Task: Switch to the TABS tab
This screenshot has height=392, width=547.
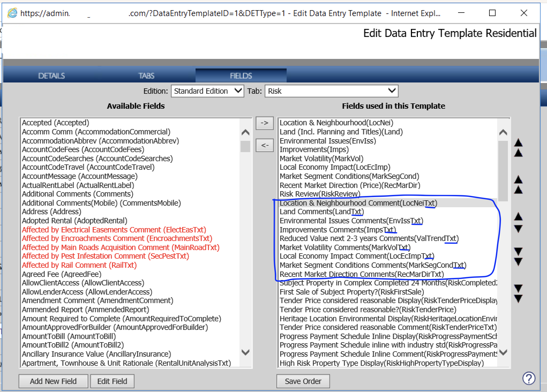Action: [x=146, y=76]
